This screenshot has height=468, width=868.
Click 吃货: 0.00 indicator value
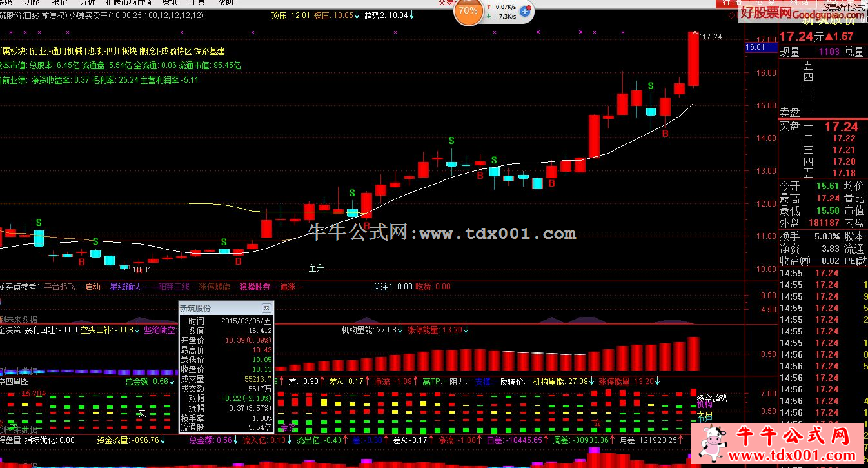click(x=433, y=287)
